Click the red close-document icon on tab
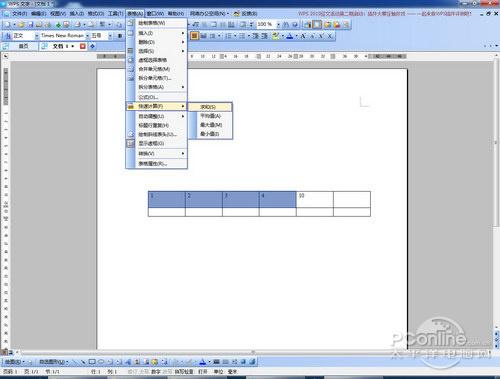500x379 pixels. 83,46
